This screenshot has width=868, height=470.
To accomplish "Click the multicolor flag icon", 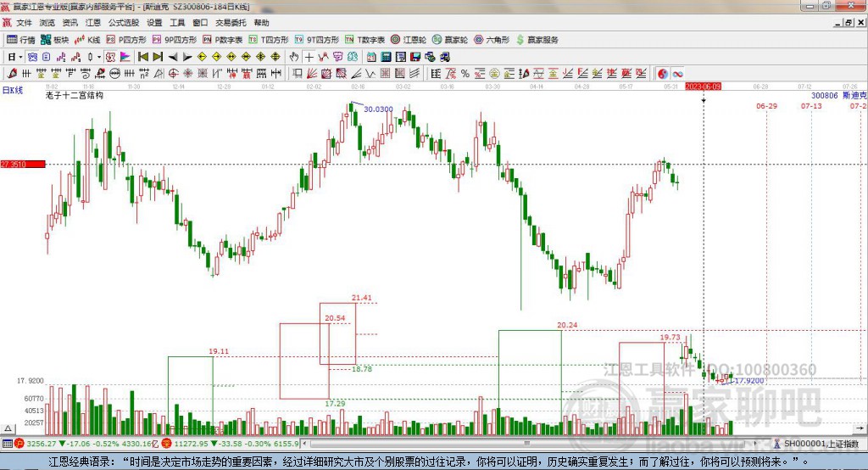I will [x=125, y=57].
